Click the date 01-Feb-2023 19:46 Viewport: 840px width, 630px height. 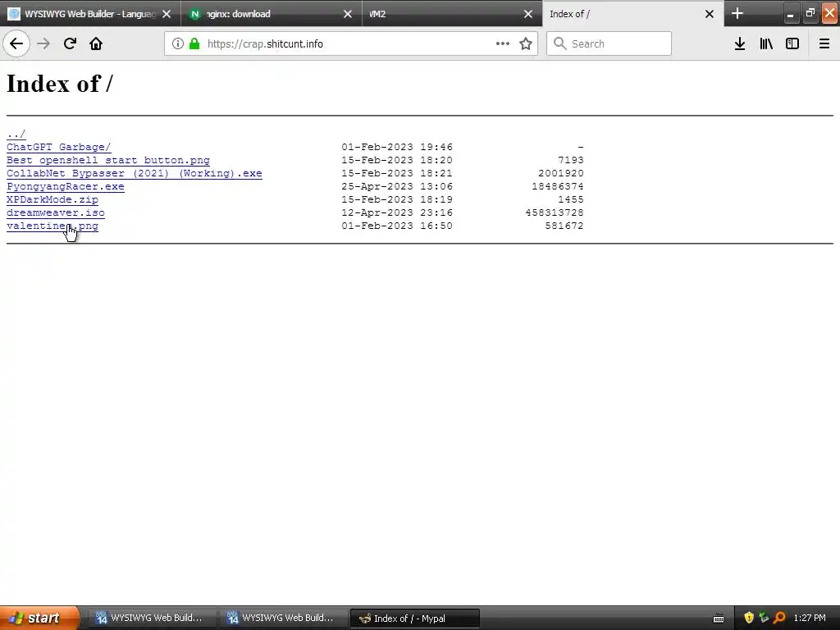[x=397, y=147]
